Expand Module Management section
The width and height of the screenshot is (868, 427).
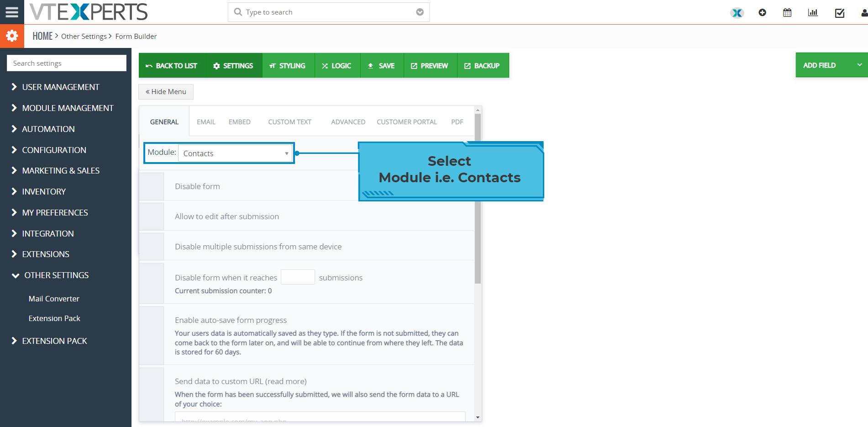(x=63, y=108)
